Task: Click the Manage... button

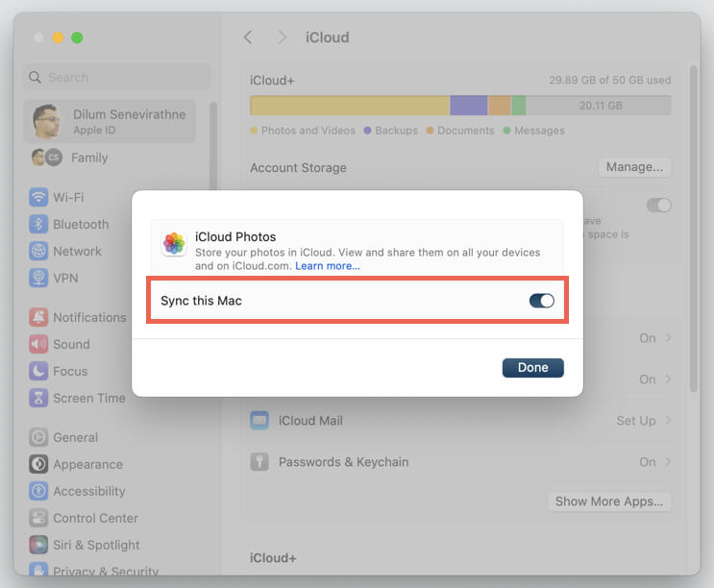Action: (x=634, y=167)
